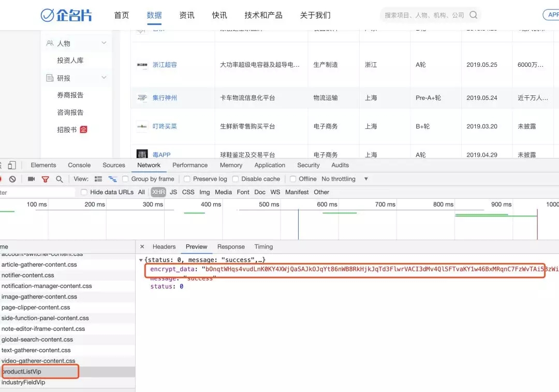The height and width of the screenshot is (392, 559).
Task: Filter requests by Doc type
Action: pos(260,192)
